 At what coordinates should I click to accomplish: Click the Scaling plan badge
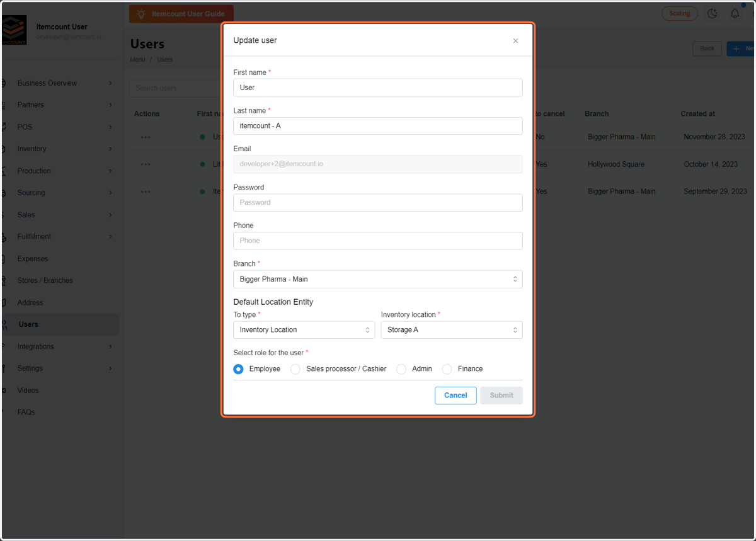680,13
